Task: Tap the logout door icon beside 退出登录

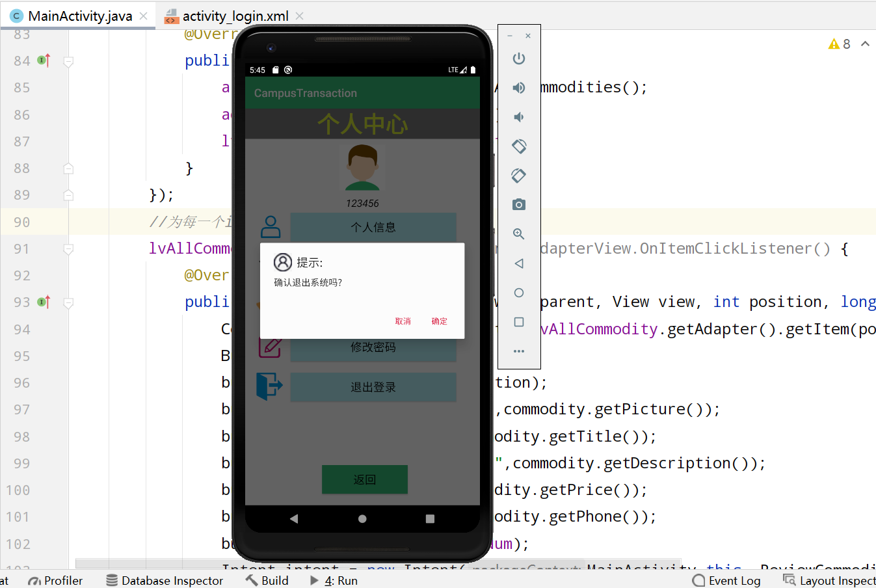Action: coord(269,386)
